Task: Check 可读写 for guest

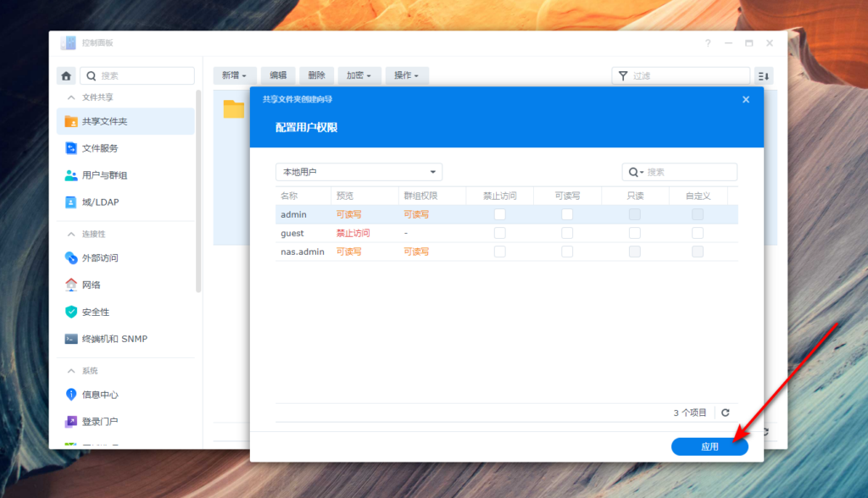Action: (567, 233)
